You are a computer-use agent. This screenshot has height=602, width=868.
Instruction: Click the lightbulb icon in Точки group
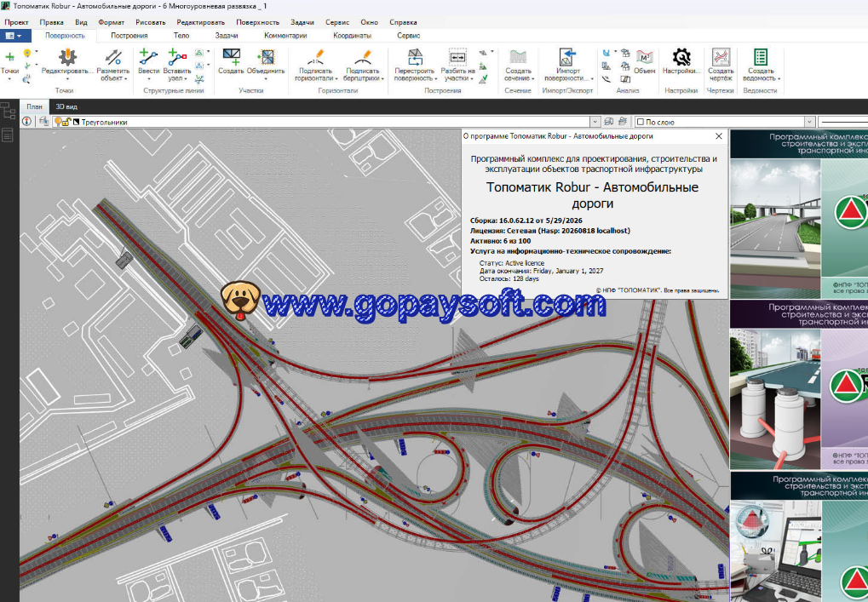[x=27, y=53]
